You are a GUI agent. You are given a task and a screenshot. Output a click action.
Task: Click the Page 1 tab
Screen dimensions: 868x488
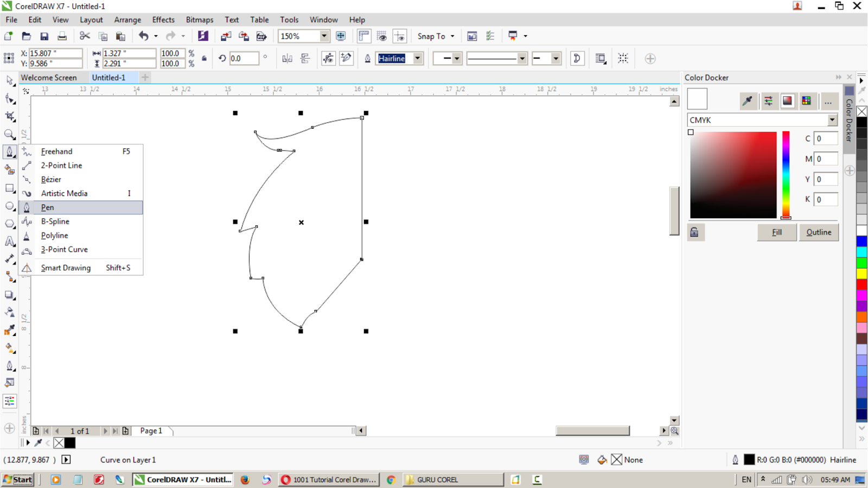(151, 431)
